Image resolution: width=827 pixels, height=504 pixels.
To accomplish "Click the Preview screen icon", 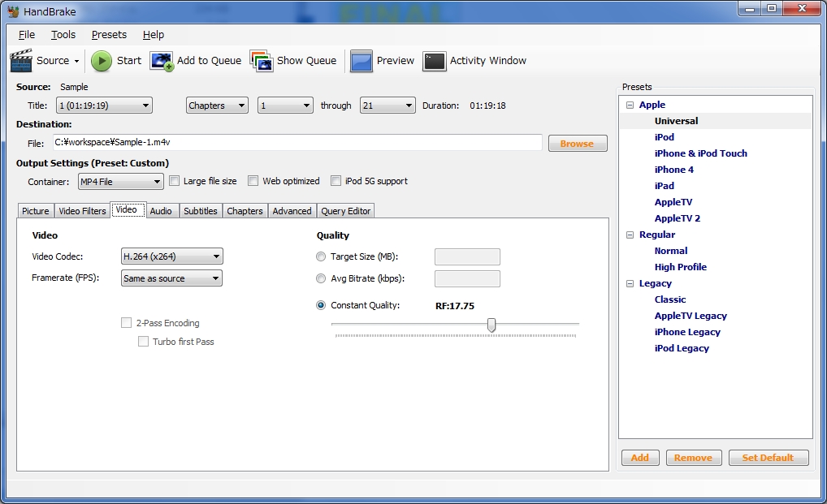I will point(362,61).
